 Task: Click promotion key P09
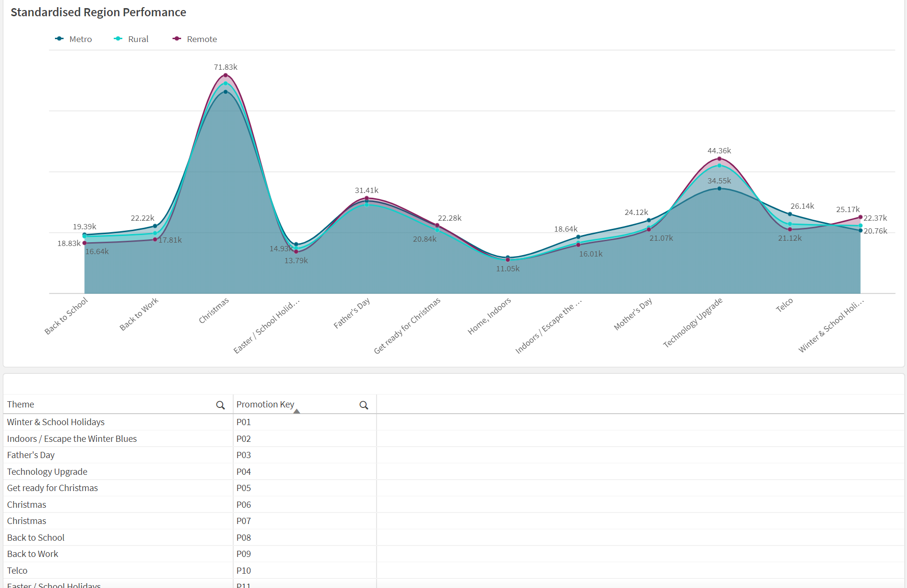click(x=244, y=554)
